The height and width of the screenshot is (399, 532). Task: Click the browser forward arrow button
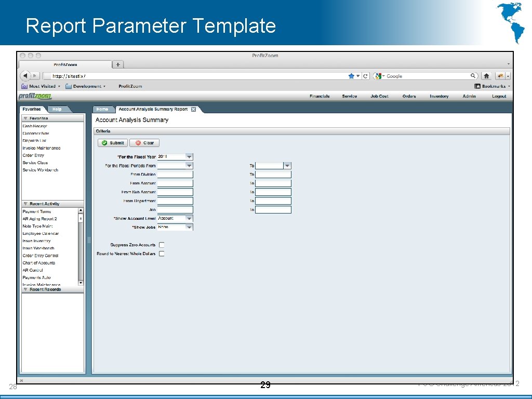tap(35, 76)
